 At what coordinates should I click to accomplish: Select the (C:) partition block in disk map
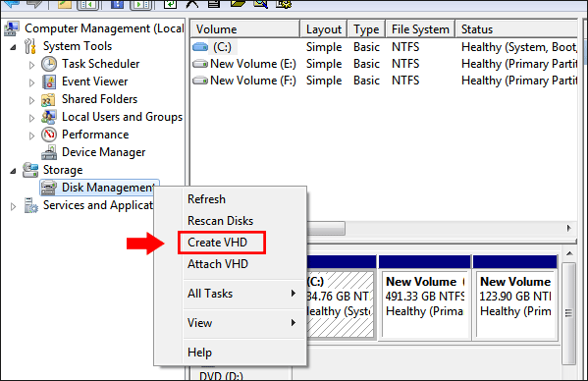click(x=341, y=299)
